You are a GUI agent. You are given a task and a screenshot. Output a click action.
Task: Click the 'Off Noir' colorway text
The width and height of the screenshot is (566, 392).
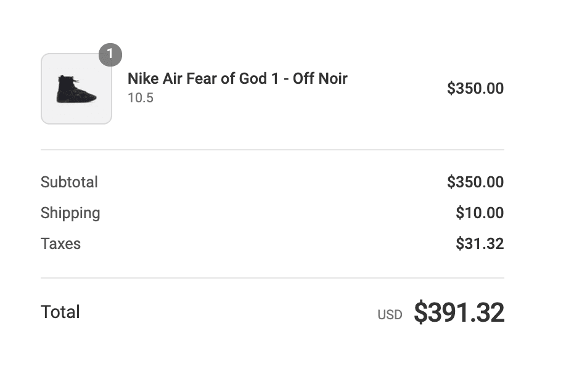coord(320,78)
